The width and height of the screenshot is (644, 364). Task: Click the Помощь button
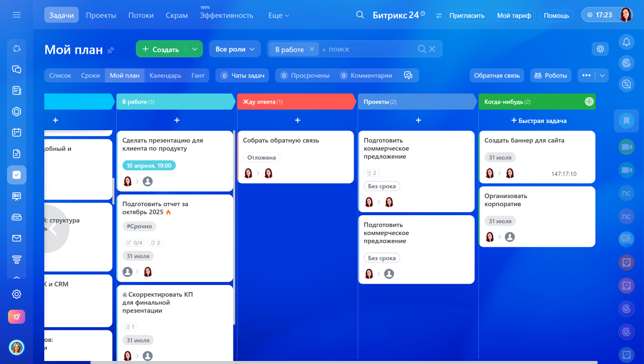556,16
